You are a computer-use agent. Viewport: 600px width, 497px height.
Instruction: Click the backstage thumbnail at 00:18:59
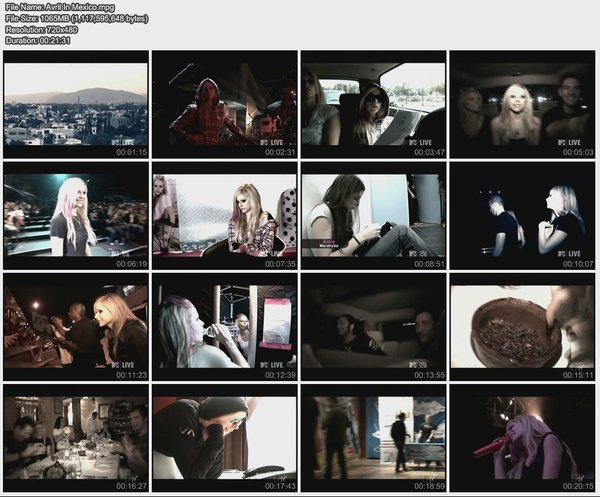pos(373,438)
